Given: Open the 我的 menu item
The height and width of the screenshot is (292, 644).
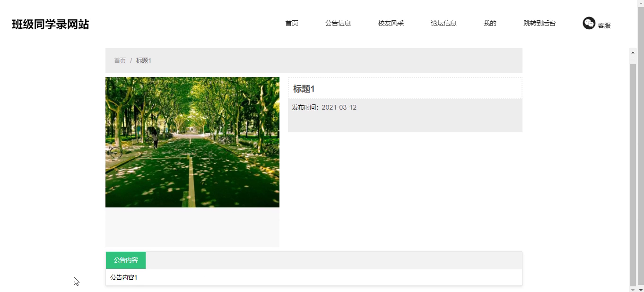Looking at the screenshot, I should (490, 23).
